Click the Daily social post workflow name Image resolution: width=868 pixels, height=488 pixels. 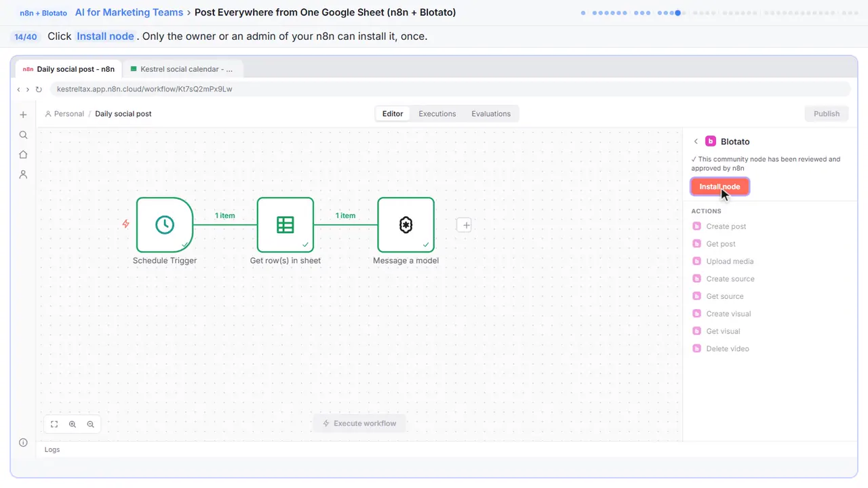click(x=123, y=114)
